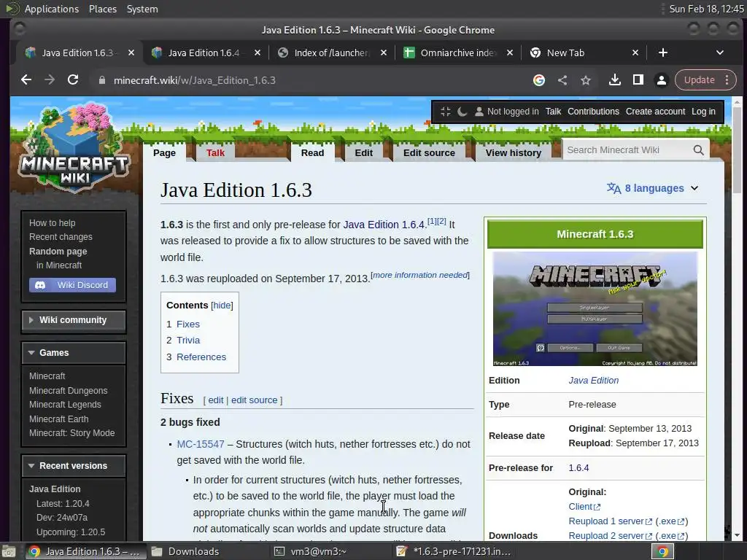This screenshot has height=560, width=747.
Task: Click Create account link
Action: coord(656,112)
